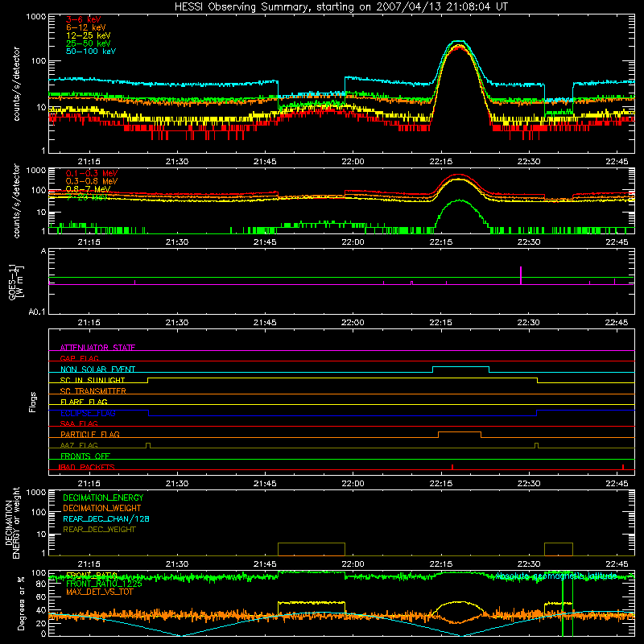Select the FRONTS_OFF flag label
Screen dimensions: 644x644
[x=85, y=456]
